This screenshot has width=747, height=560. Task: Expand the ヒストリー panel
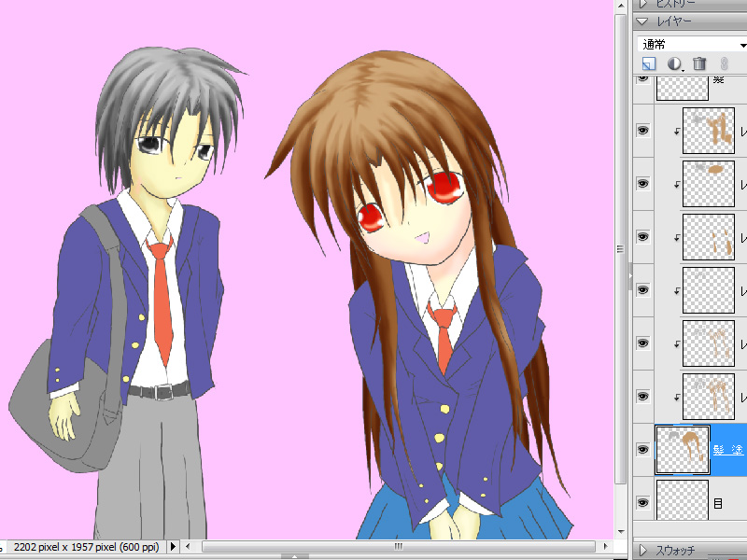(x=643, y=4)
